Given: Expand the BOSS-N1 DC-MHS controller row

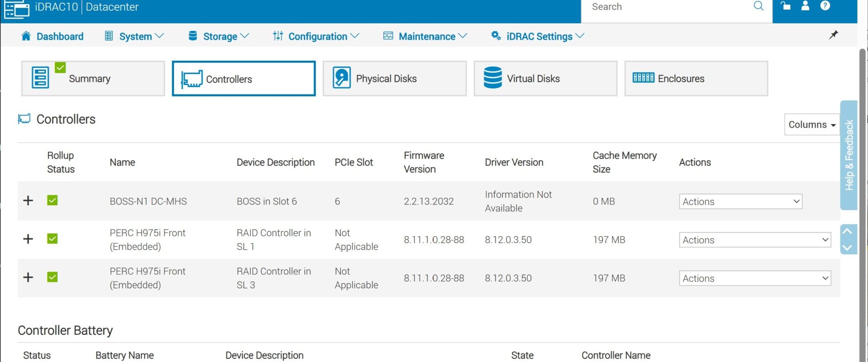Looking at the screenshot, I should (x=28, y=200).
